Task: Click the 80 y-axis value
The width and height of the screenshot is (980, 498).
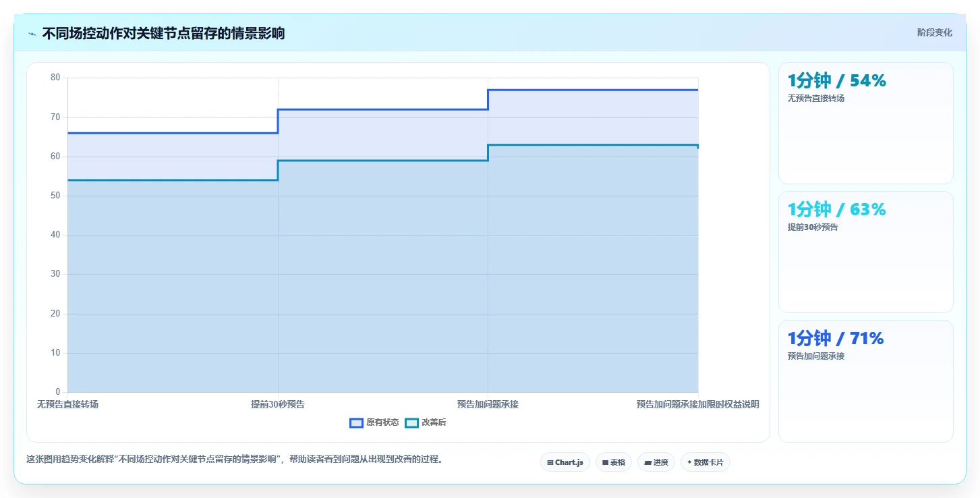Action: point(55,78)
